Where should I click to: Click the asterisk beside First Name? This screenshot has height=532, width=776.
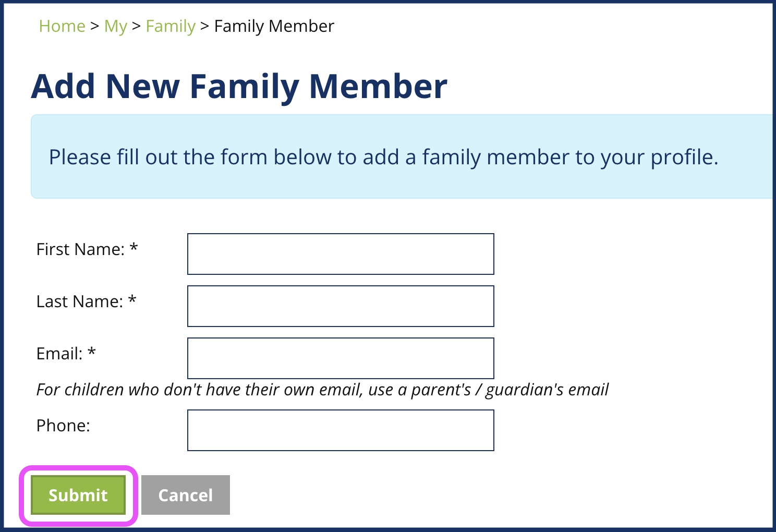[x=134, y=247]
